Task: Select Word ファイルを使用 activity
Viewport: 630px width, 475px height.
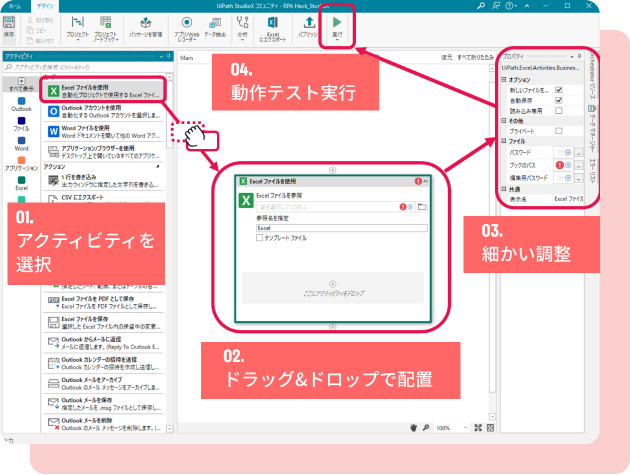Action: coord(103,131)
